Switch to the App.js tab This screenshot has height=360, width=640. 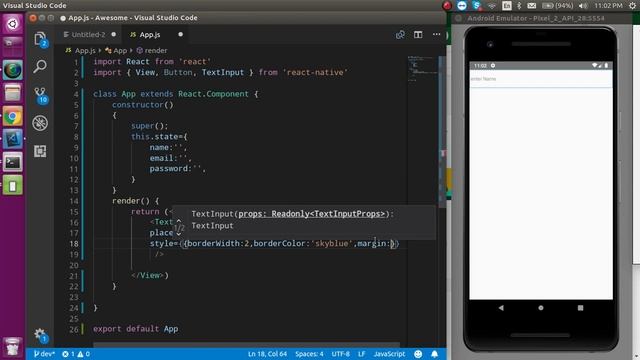(x=150, y=35)
